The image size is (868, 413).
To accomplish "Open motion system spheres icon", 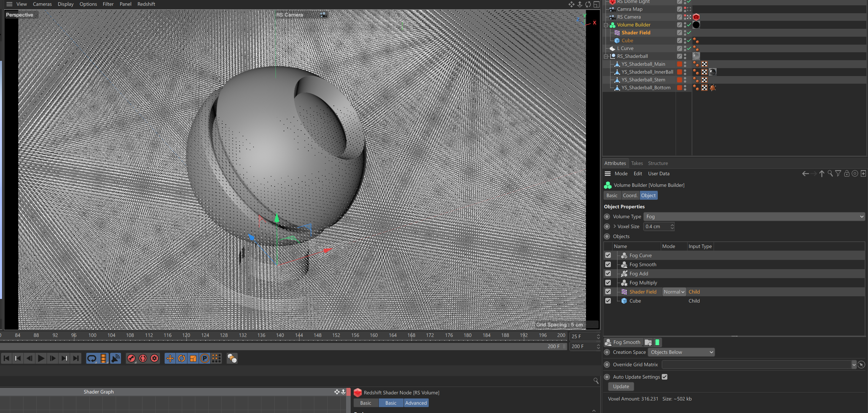I will coord(232,358).
